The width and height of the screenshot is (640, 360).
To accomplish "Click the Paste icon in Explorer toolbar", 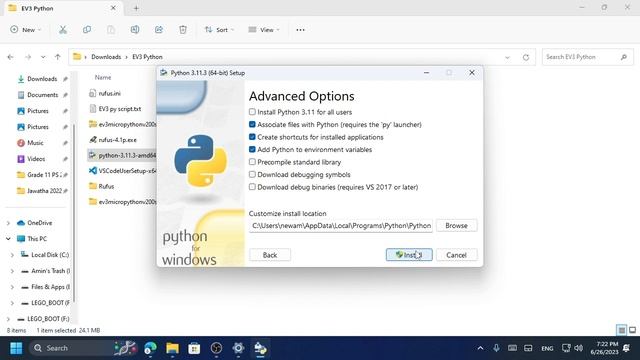I will pyautogui.click(x=111, y=30).
